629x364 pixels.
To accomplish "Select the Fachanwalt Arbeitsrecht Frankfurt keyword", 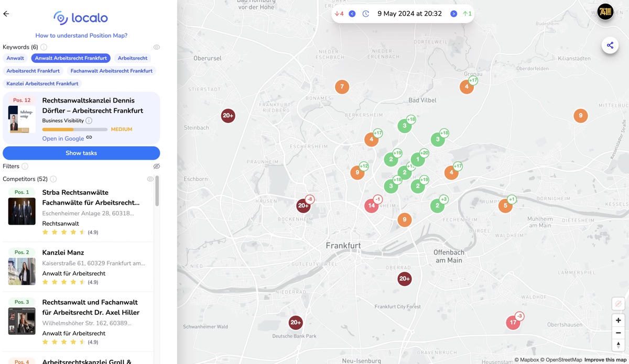I will pyautogui.click(x=111, y=71).
